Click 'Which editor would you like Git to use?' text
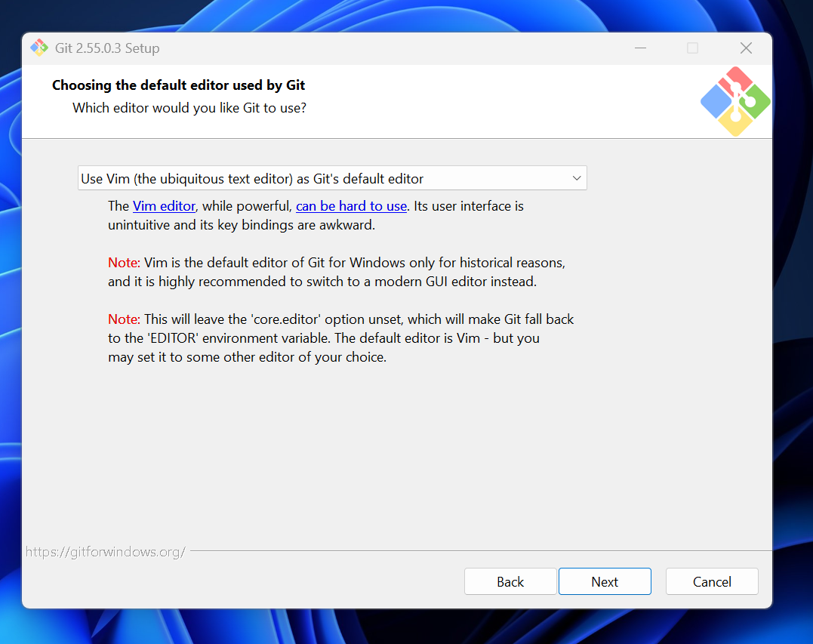Image resolution: width=813 pixels, height=644 pixels. click(x=189, y=108)
